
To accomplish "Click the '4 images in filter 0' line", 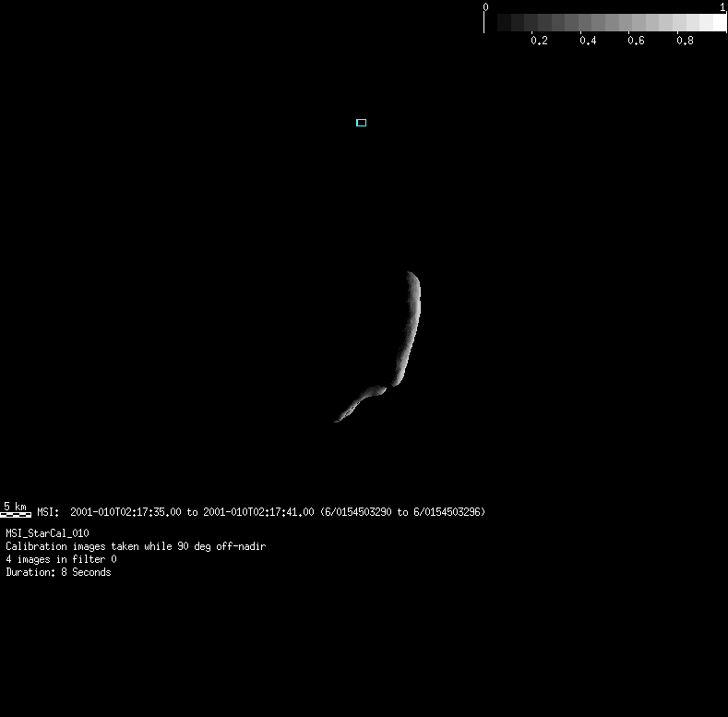I will 61,559.
